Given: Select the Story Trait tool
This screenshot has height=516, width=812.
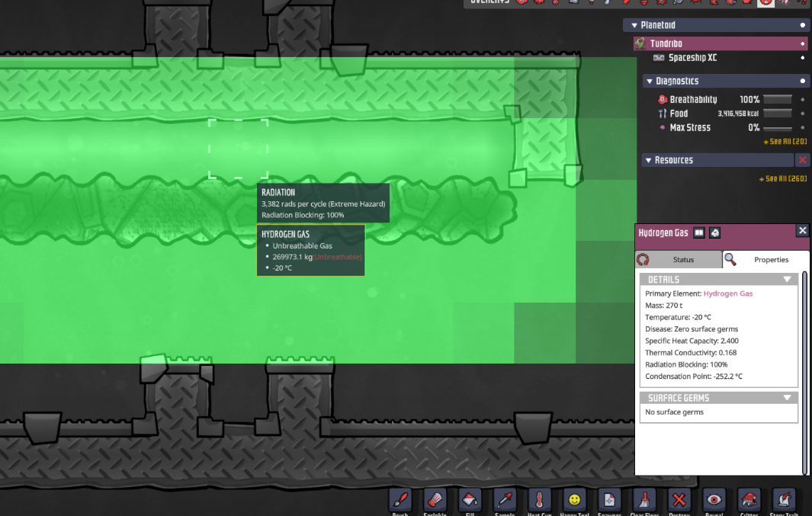Looking at the screenshot, I should 784,500.
